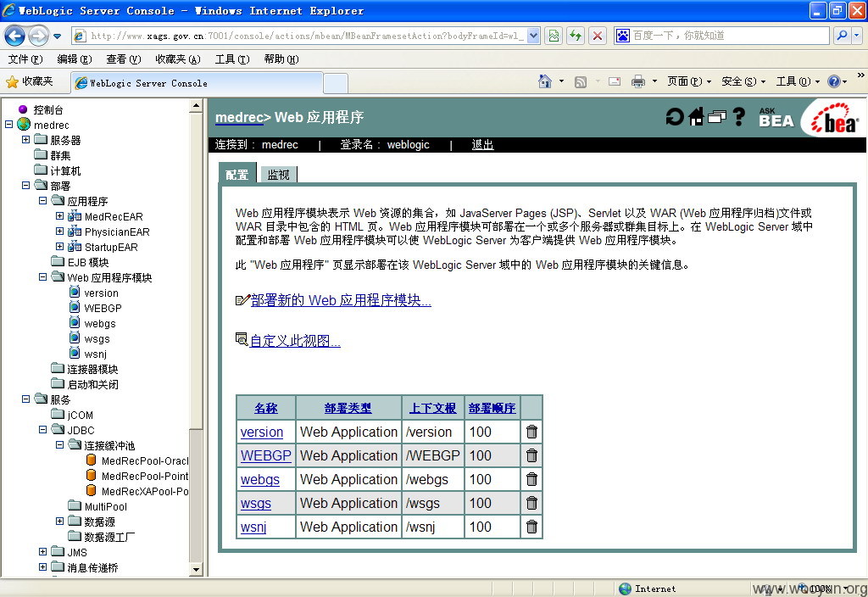The width and height of the screenshot is (868, 597).
Task: Click the medrec breadcrumb link
Action: (x=239, y=117)
